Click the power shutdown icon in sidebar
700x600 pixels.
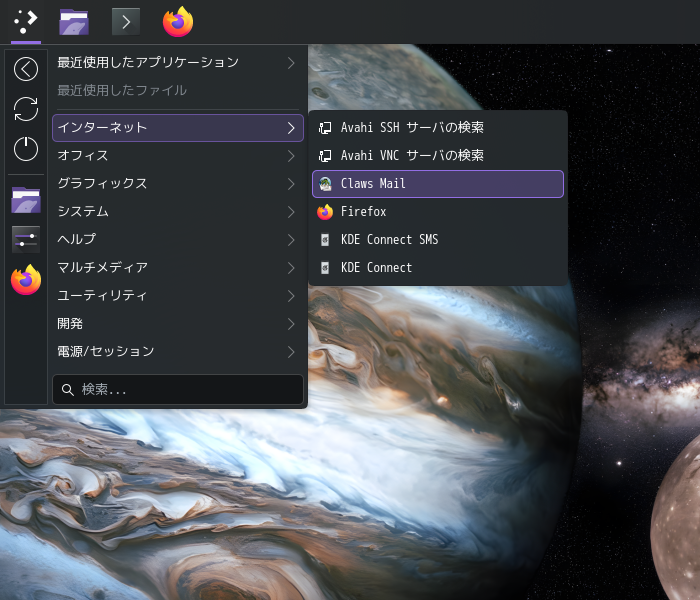coord(26,149)
